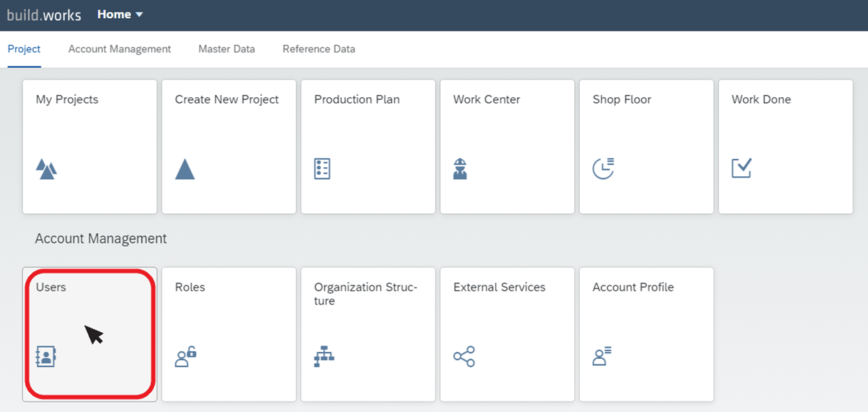The height and width of the screenshot is (412, 868).
Task: Click the build.works logo
Action: click(44, 15)
